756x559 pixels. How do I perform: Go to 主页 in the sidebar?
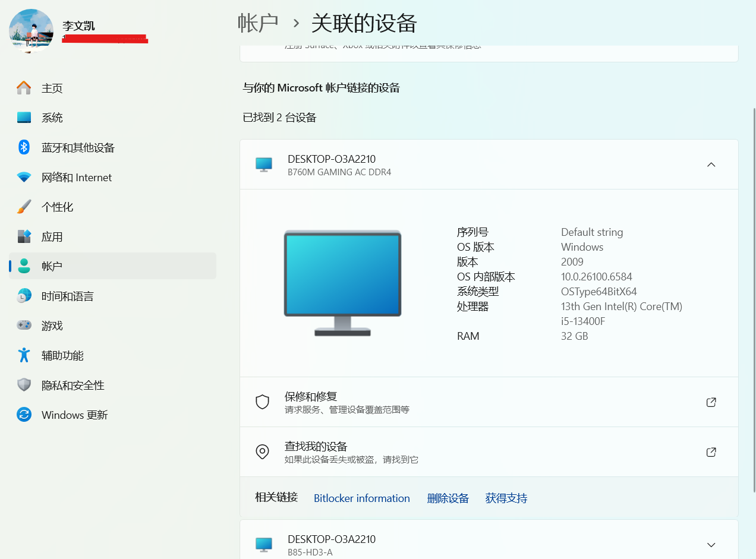tap(112, 88)
